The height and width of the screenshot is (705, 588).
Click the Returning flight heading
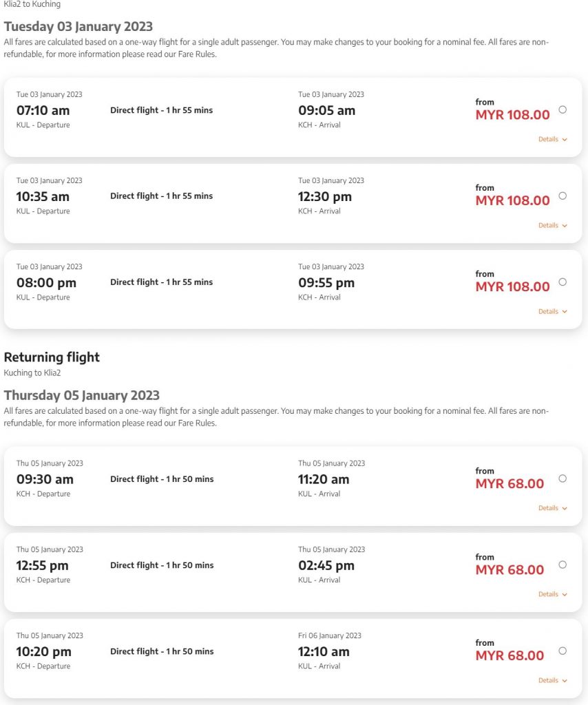click(52, 357)
